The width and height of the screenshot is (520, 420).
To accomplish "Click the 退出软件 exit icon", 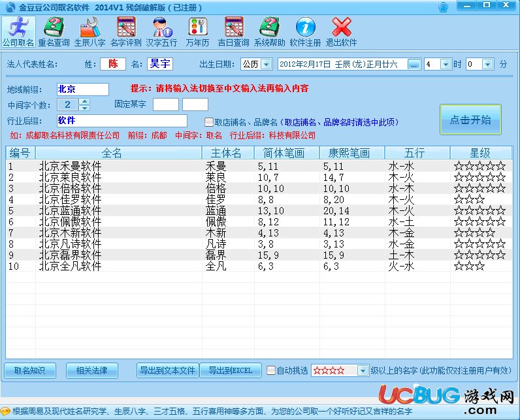I will [x=341, y=32].
